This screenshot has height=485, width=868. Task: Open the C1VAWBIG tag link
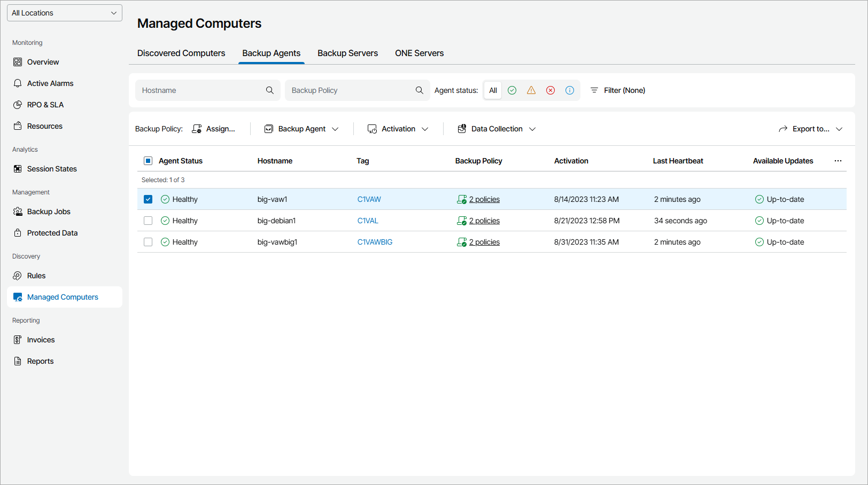[x=375, y=242]
